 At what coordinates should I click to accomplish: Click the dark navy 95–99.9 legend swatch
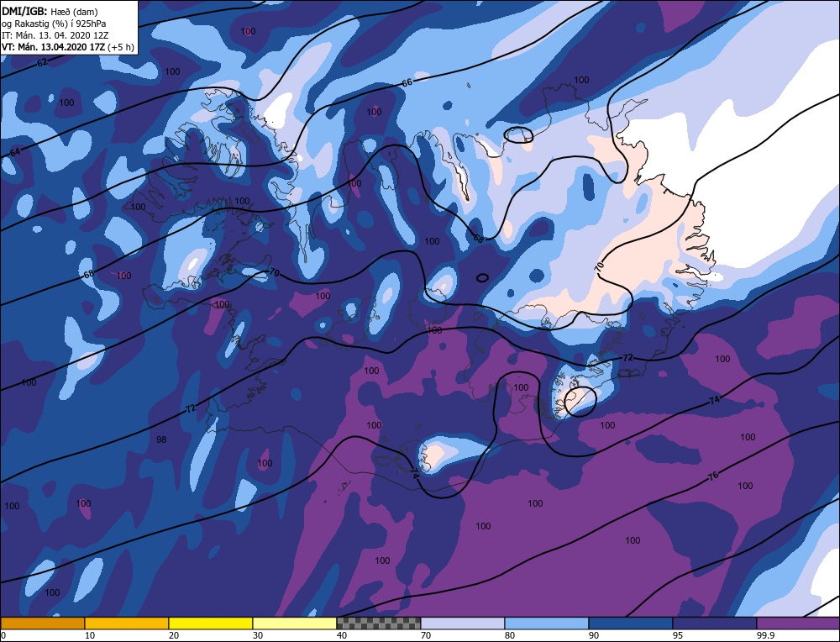(x=715, y=624)
